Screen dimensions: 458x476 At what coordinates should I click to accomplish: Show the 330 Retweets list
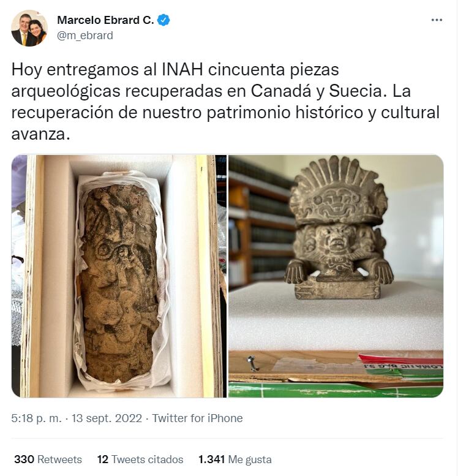click(x=48, y=459)
